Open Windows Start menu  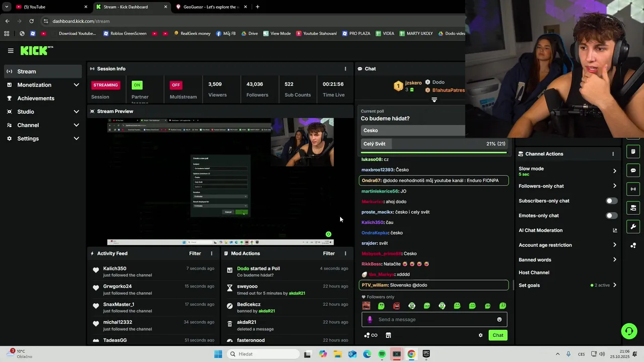pyautogui.click(x=218, y=354)
